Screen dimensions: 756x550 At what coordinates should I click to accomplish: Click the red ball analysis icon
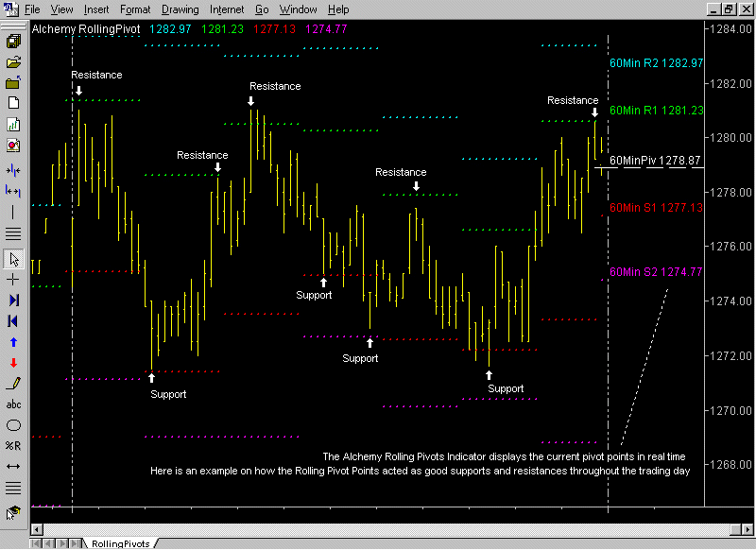13,146
